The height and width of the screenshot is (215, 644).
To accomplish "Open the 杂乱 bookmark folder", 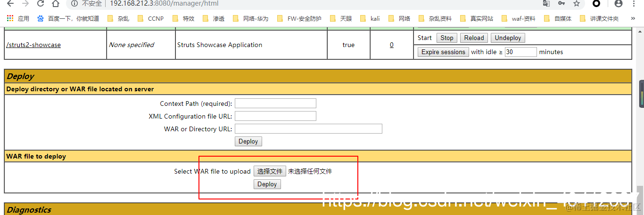I will tap(118, 19).
